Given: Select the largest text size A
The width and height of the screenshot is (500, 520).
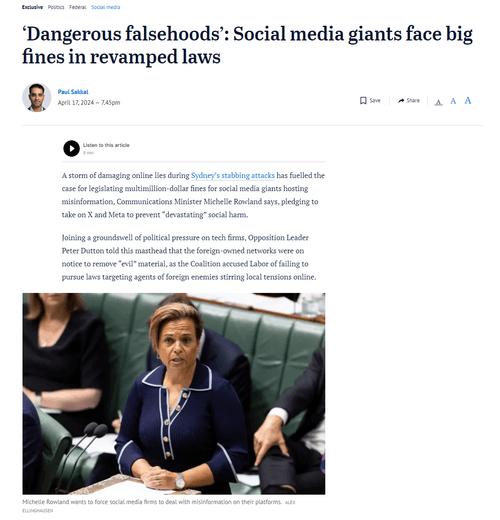Looking at the screenshot, I should tap(468, 100).
